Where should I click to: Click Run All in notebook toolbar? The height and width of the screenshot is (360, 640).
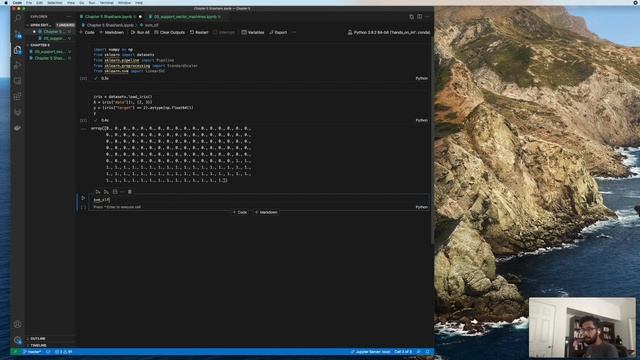[140, 32]
